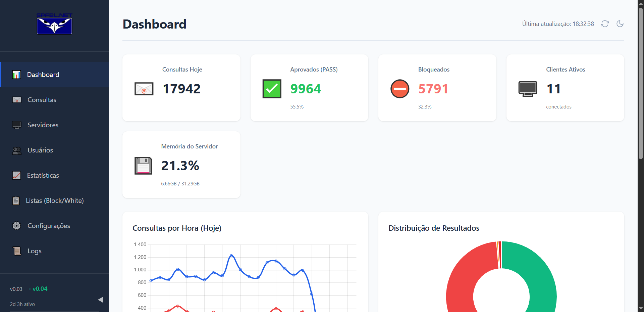Click the v0.03 version label
The height and width of the screenshot is (312, 644).
point(16,289)
